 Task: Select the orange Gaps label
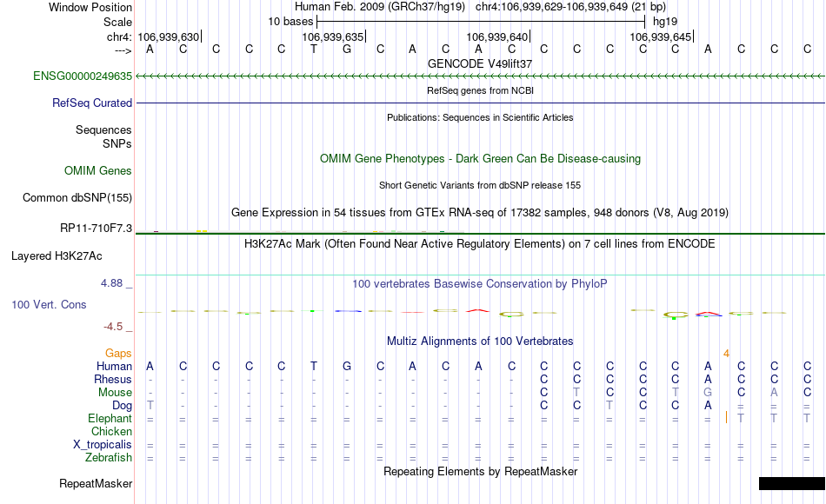(x=118, y=354)
